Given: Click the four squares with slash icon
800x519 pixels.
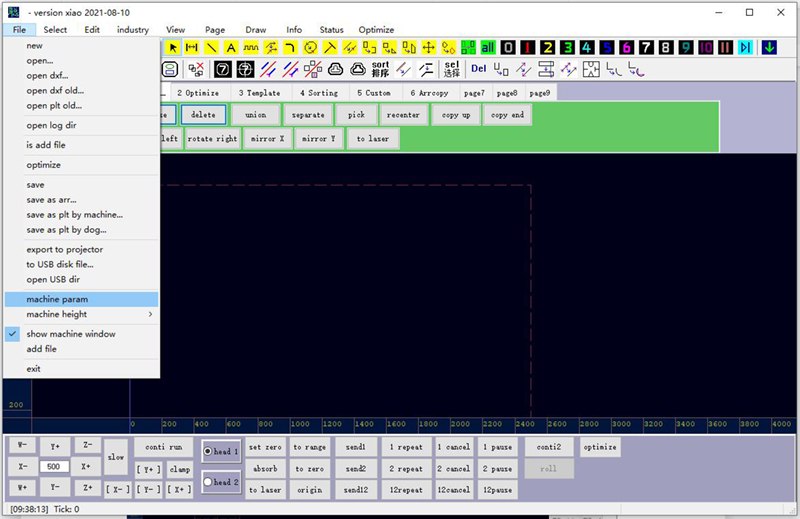Looking at the screenshot, I should (313, 69).
